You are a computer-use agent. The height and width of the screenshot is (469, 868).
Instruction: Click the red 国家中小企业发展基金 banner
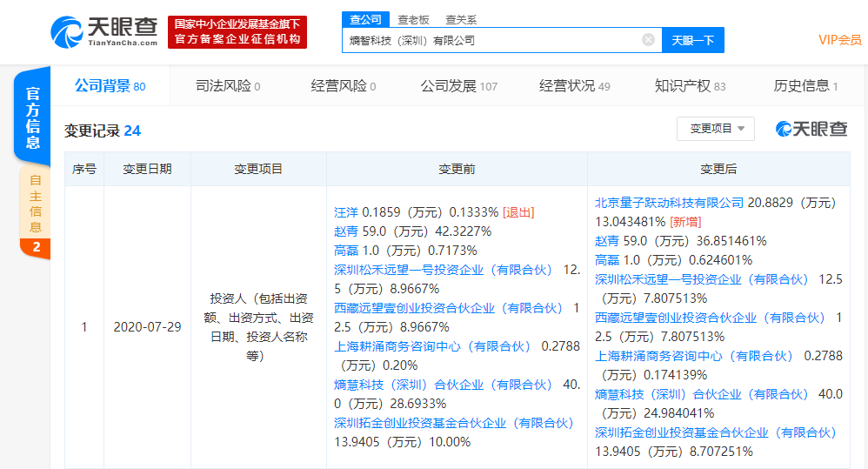[237, 32]
